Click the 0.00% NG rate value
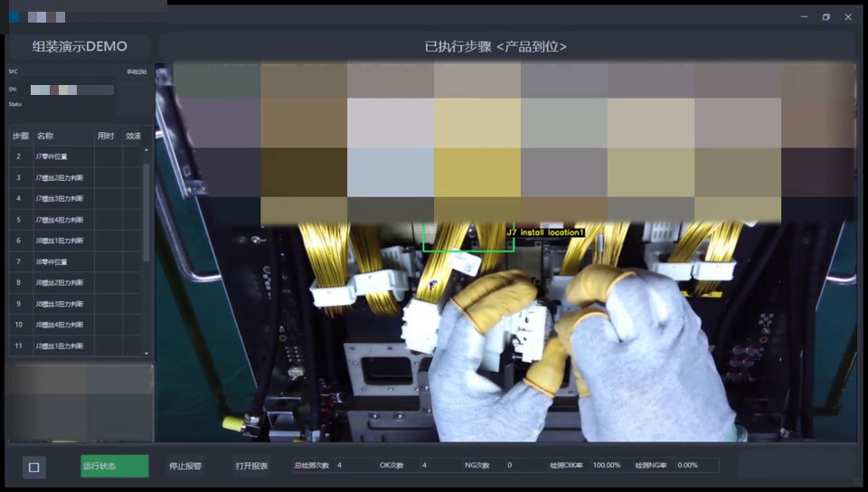This screenshot has width=868, height=492. tap(688, 466)
